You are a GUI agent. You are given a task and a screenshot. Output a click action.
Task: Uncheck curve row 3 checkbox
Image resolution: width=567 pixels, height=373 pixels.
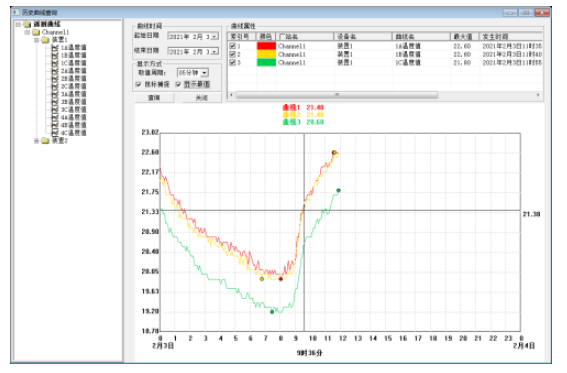pyautogui.click(x=233, y=62)
